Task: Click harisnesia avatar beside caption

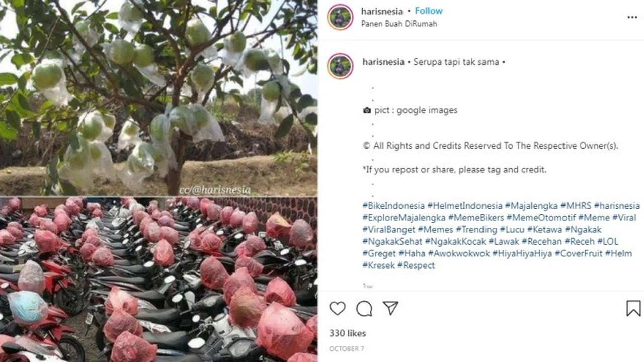Action: [340, 66]
